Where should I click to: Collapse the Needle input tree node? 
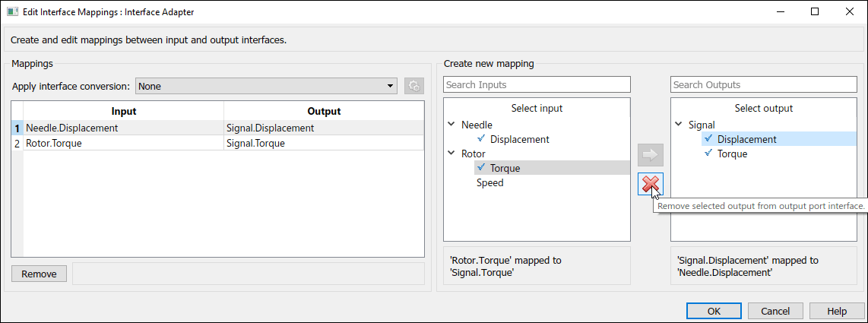coord(453,125)
